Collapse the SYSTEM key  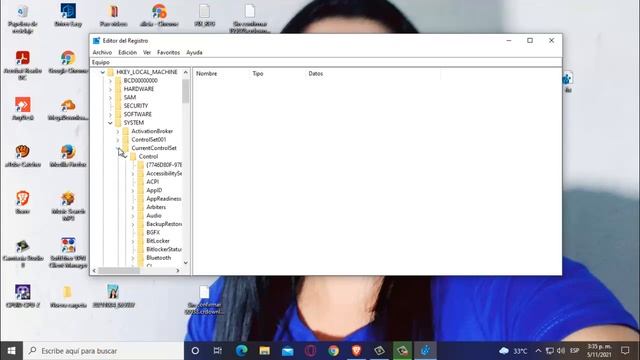110,123
